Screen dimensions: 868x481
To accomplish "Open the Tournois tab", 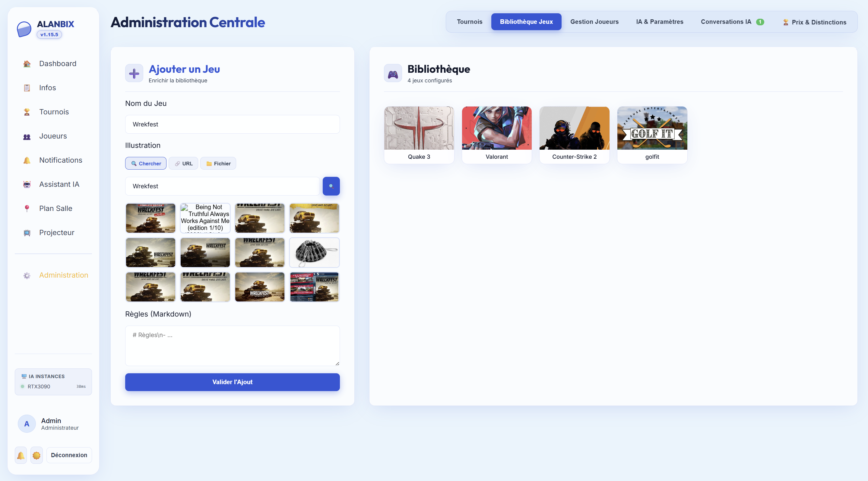I will click(x=469, y=22).
